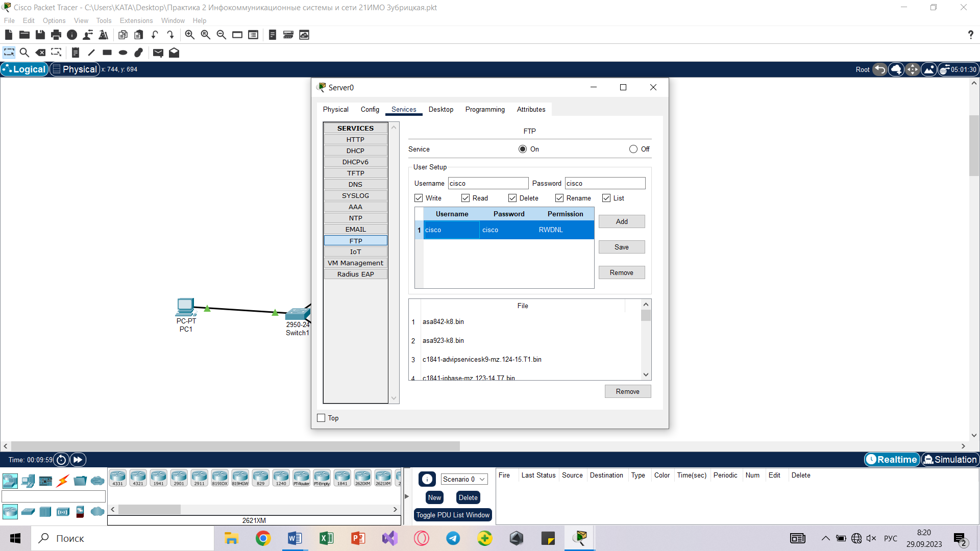This screenshot has height=551, width=980.
Task: Open the Scenario info icon
Action: point(427,479)
